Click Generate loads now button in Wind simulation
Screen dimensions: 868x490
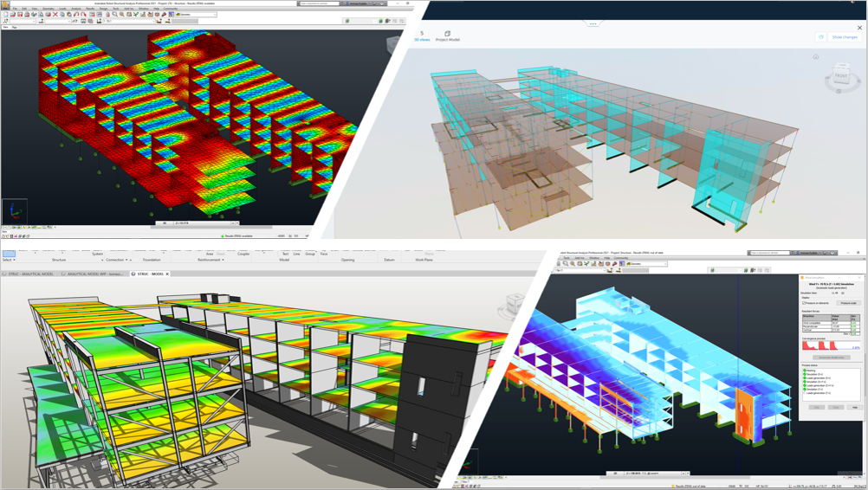pos(832,358)
